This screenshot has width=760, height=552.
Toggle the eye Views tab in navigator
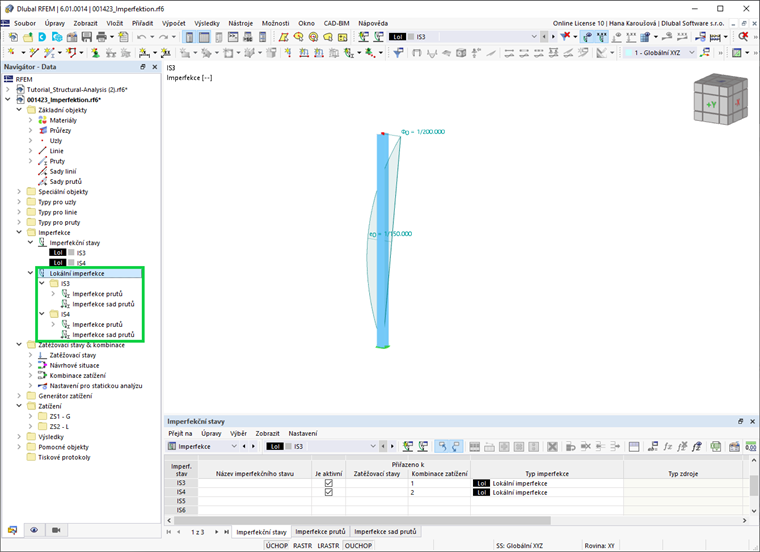coord(34,530)
